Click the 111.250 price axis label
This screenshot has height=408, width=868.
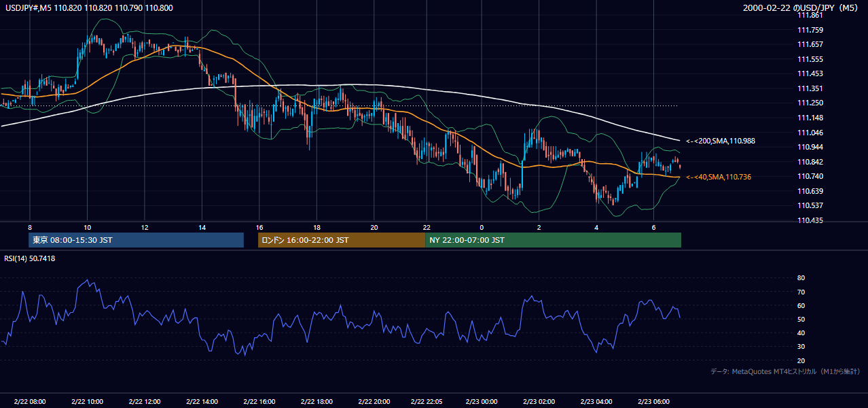[x=810, y=103]
